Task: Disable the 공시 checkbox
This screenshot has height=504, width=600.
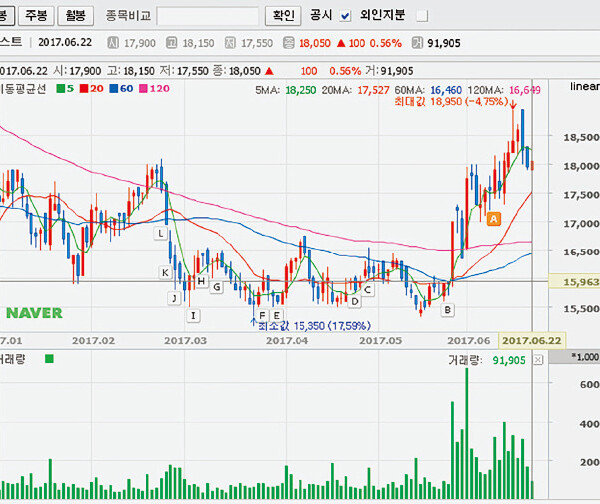Action: (346, 16)
